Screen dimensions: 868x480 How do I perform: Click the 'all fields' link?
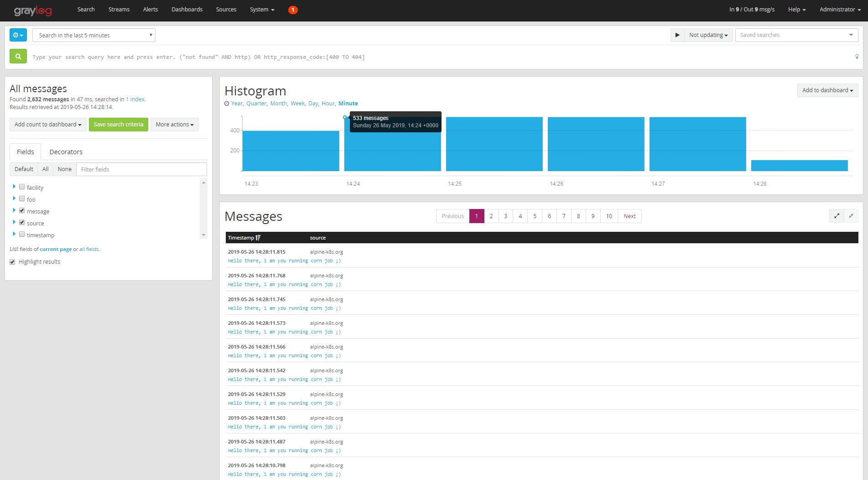(x=89, y=250)
